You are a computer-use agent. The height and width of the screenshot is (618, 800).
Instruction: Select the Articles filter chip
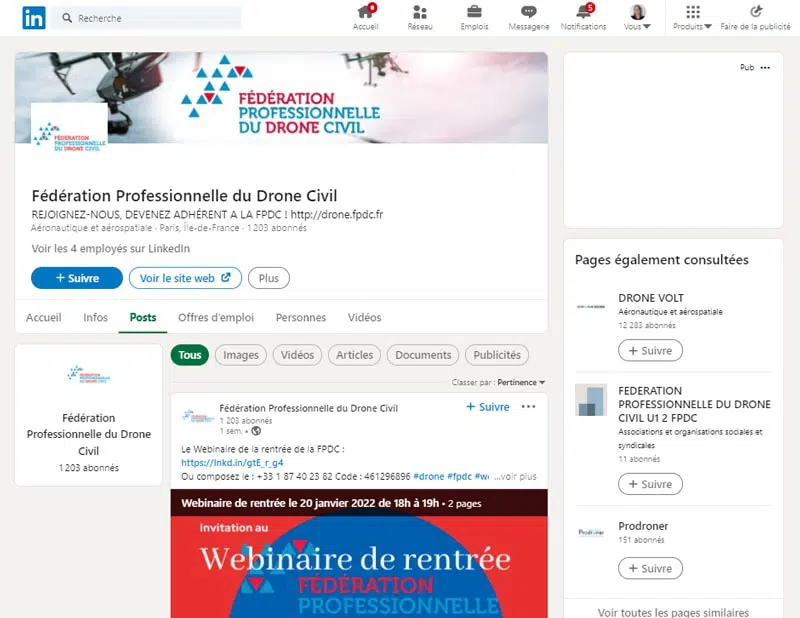pyautogui.click(x=355, y=355)
